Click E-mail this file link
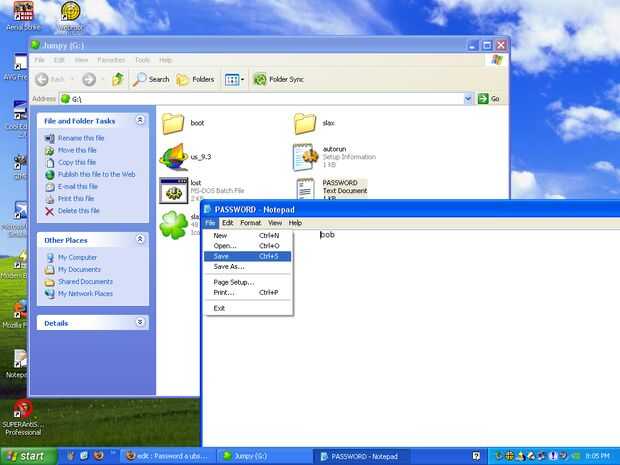620x465 pixels. (78, 187)
